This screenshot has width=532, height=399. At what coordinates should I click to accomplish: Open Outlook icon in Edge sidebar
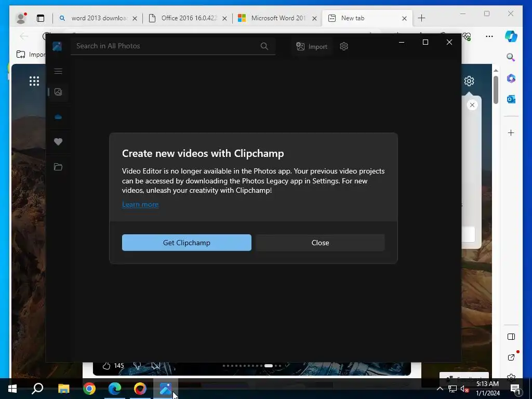click(511, 99)
